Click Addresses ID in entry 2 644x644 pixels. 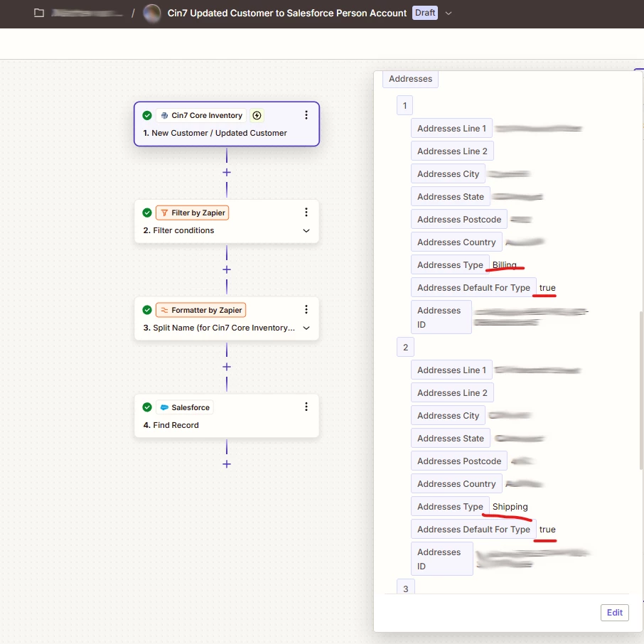pyautogui.click(x=442, y=559)
